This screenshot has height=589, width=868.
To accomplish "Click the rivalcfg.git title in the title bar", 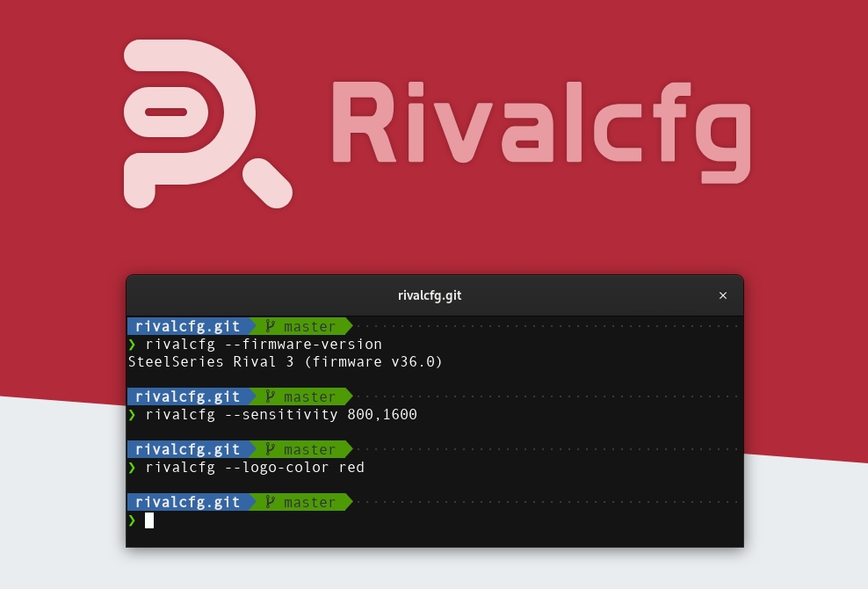I will tap(430, 295).
